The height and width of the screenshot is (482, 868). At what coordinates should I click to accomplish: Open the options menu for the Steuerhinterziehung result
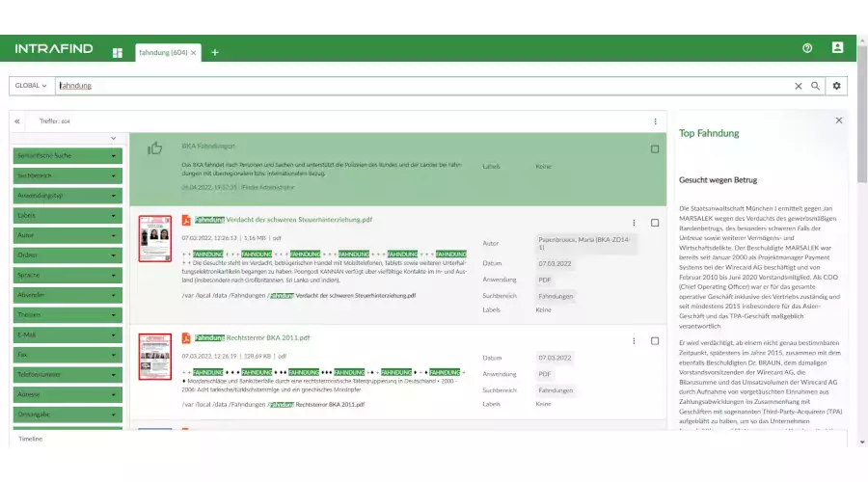click(634, 223)
